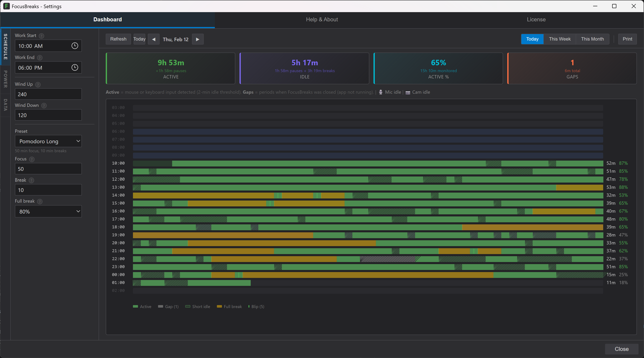The width and height of the screenshot is (644, 358).
Task: Select the Today view toggle
Action: pos(532,39)
